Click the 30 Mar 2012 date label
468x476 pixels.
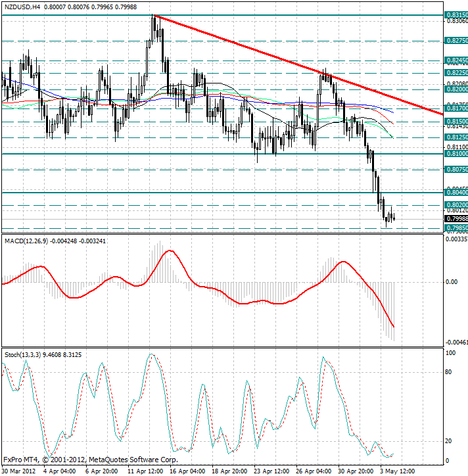pos(18,471)
